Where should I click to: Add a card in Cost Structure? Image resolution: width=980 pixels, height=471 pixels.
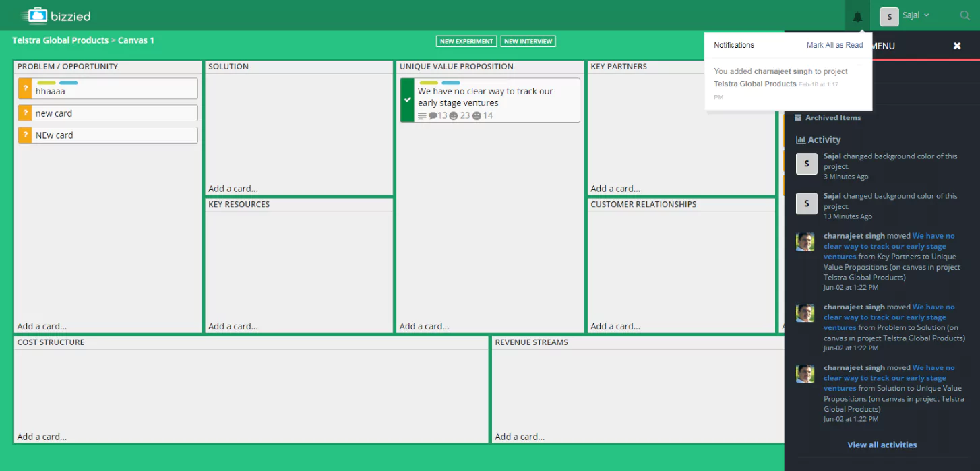point(42,437)
